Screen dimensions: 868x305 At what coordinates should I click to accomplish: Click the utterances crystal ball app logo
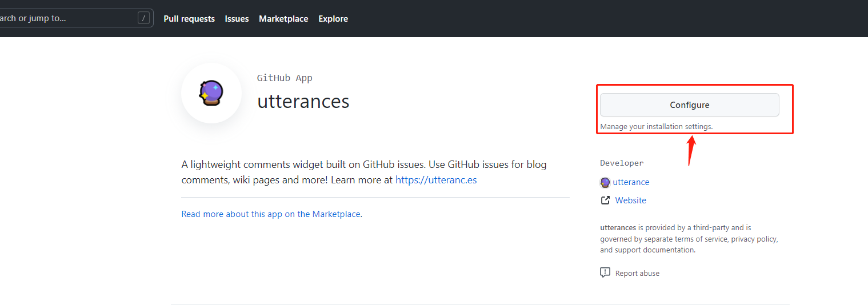coord(211,93)
